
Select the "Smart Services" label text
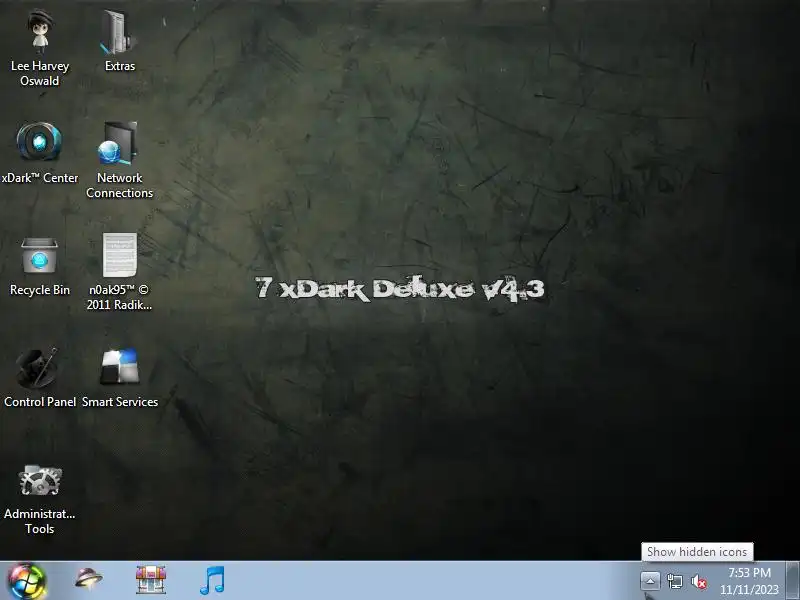tap(120, 402)
